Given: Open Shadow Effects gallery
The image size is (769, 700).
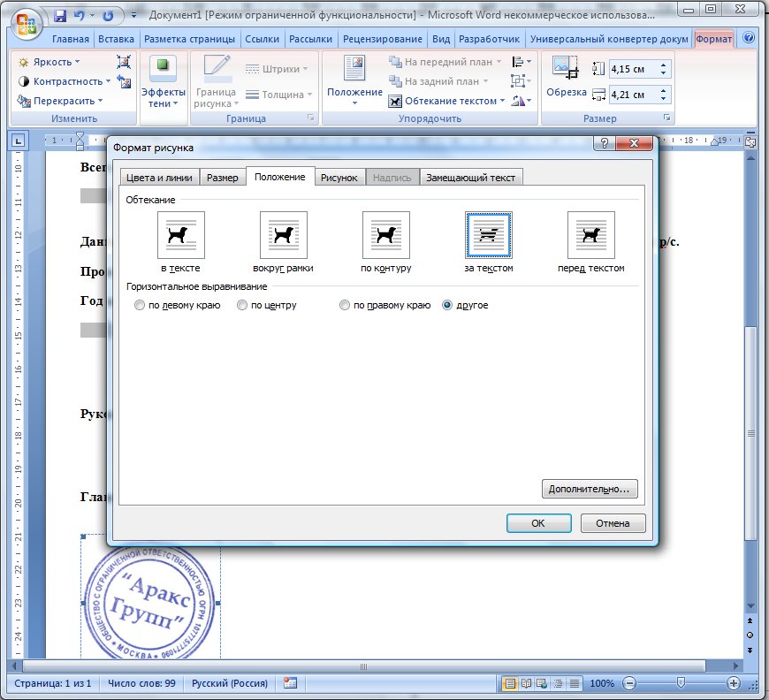Looking at the screenshot, I should click(163, 82).
